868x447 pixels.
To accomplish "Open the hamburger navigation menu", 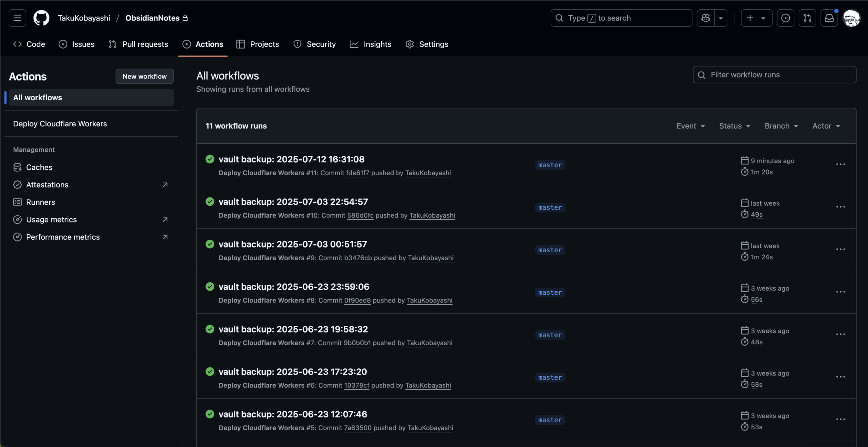I will click(17, 18).
